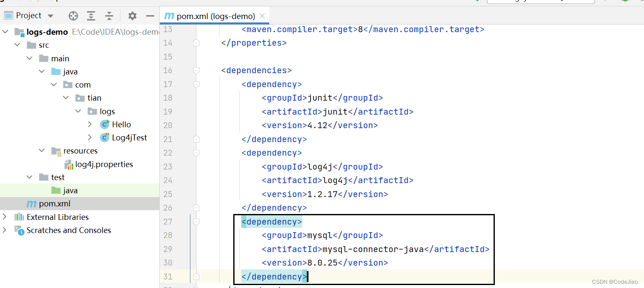This screenshot has height=288, width=644.
Task: Collapse the com package chevron
Action: click(x=54, y=85)
